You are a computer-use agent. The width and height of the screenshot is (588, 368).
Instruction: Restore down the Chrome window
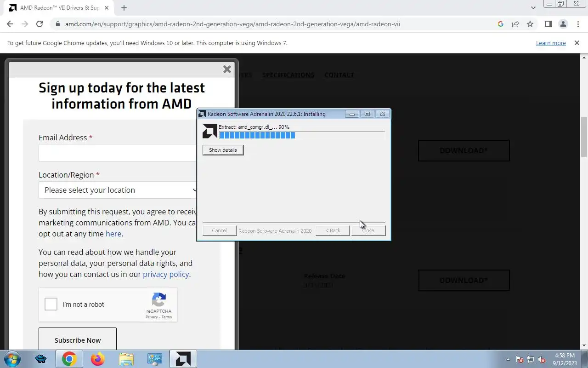pyautogui.click(x=561, y=4)
